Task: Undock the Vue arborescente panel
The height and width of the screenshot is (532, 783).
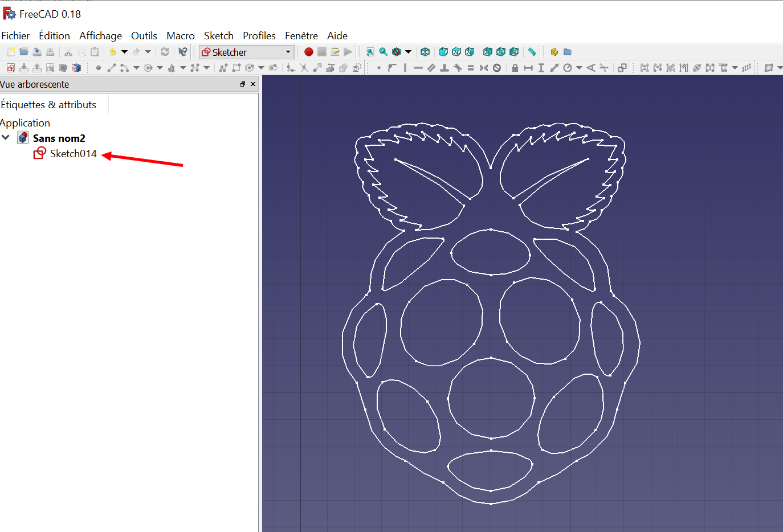Action: point(243,84)
